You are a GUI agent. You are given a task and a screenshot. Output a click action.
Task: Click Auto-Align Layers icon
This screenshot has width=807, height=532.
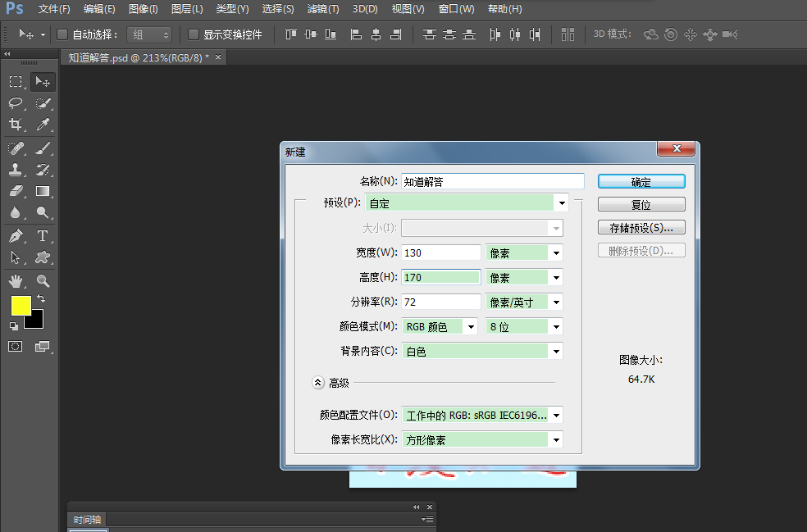point(568,34)
